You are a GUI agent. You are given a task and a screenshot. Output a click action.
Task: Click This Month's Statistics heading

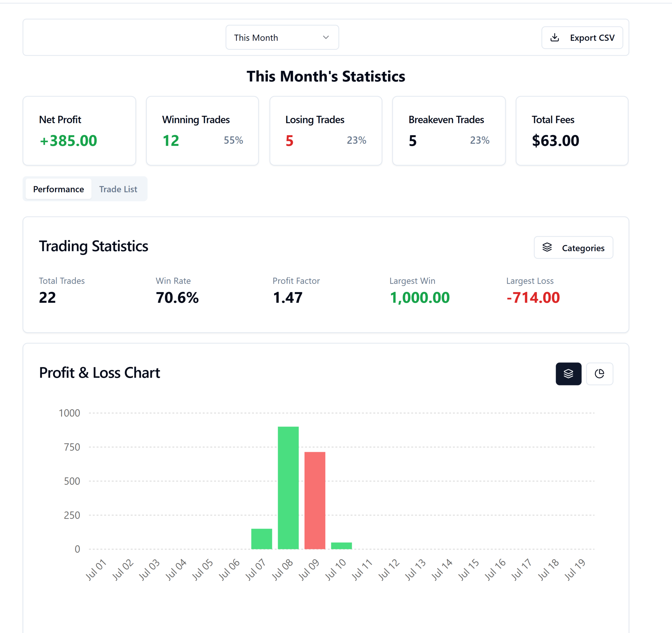pos(326,76)
